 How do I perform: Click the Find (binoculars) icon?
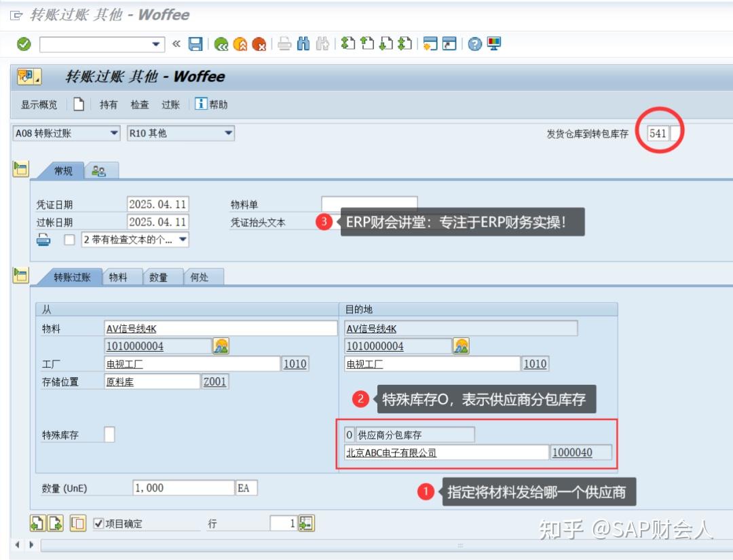304,43
